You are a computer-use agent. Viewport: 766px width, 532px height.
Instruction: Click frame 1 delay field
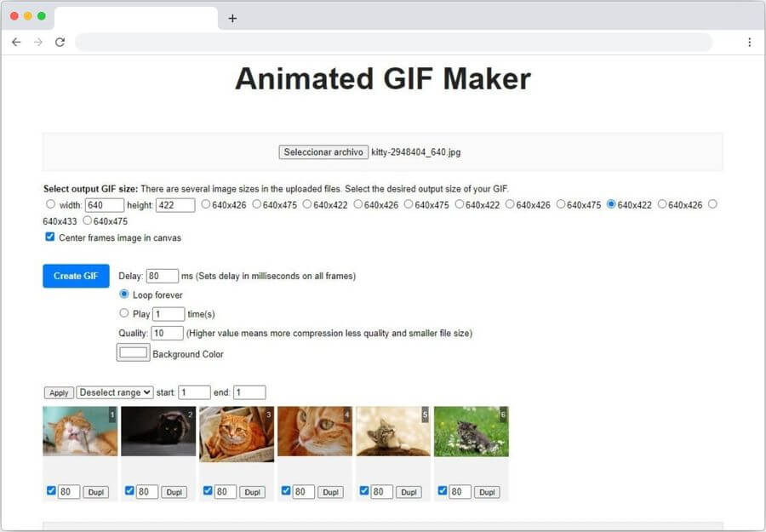pos(69,492)
